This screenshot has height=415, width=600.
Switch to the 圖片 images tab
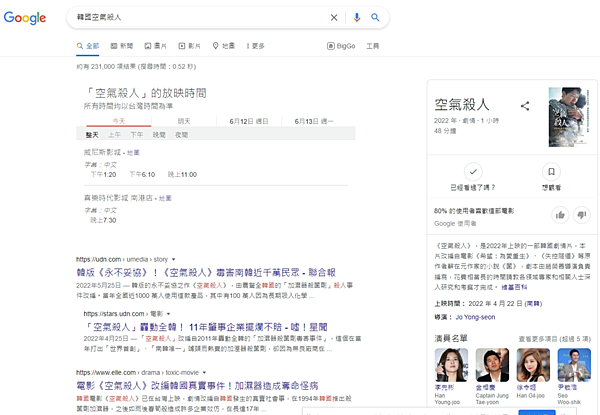coord(155,46)
